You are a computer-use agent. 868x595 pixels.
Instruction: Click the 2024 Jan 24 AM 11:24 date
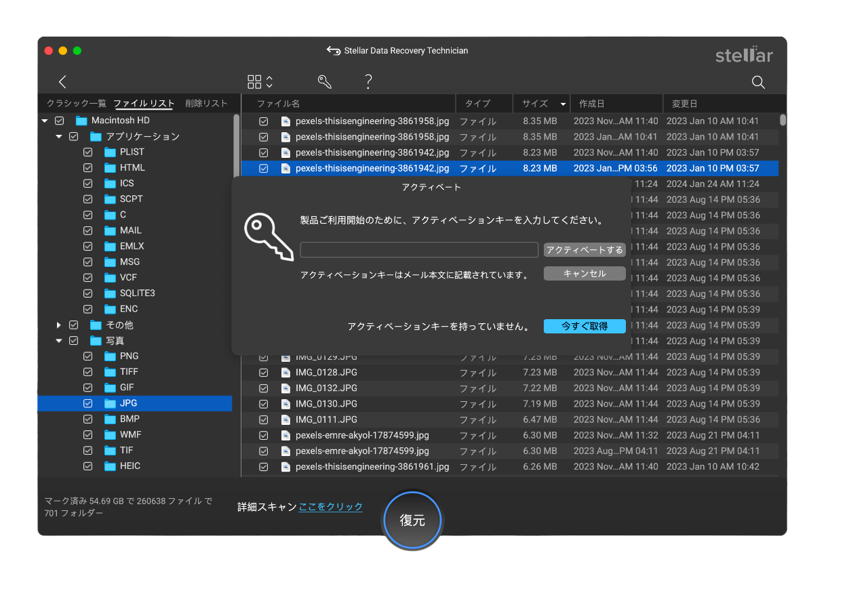(x=713, y=184)
